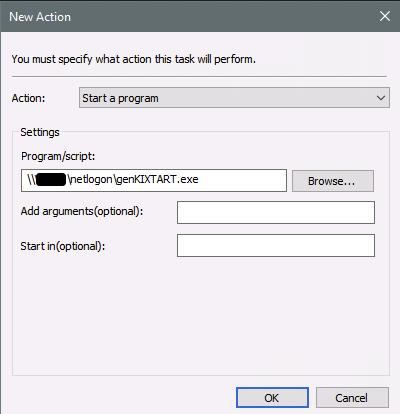
Task: Click the 'Add arguments(optional):' label
Action: 82,211
